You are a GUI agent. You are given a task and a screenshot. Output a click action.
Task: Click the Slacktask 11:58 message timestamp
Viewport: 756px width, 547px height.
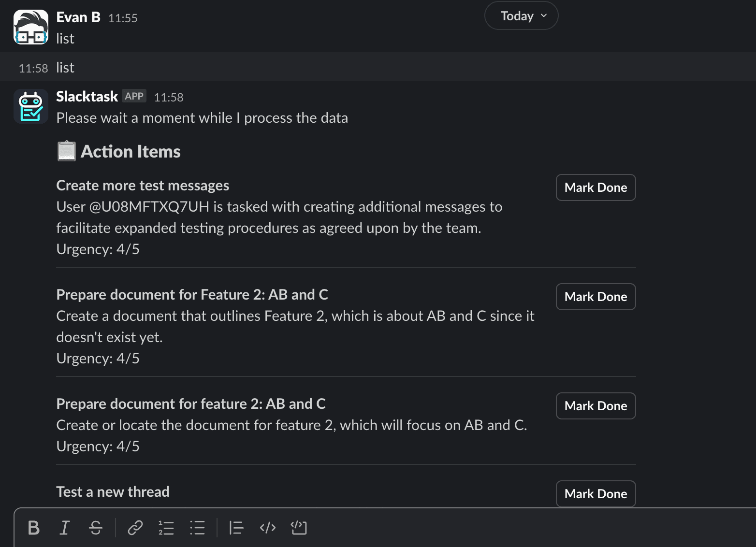(x=169, y=98)
